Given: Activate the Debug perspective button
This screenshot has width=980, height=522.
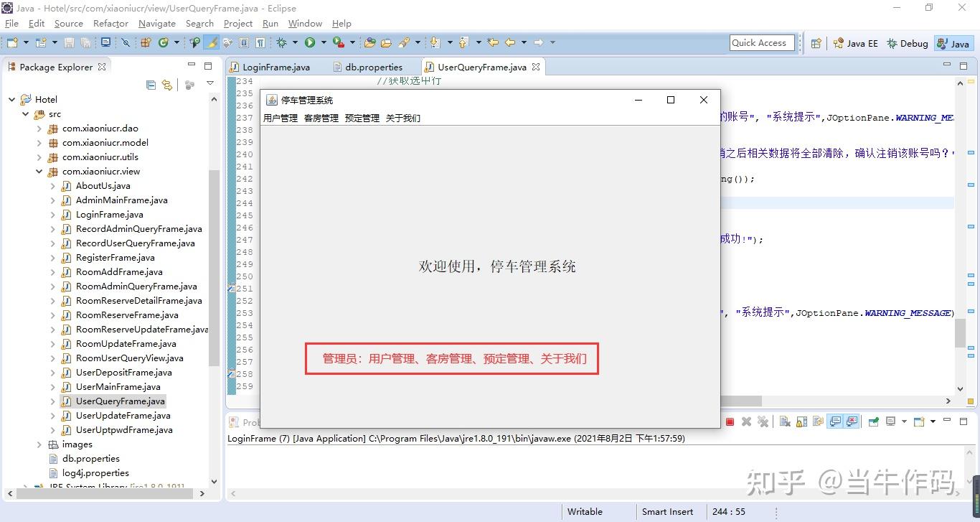Looking at the screenshot, I should click(x=907, y=43).
